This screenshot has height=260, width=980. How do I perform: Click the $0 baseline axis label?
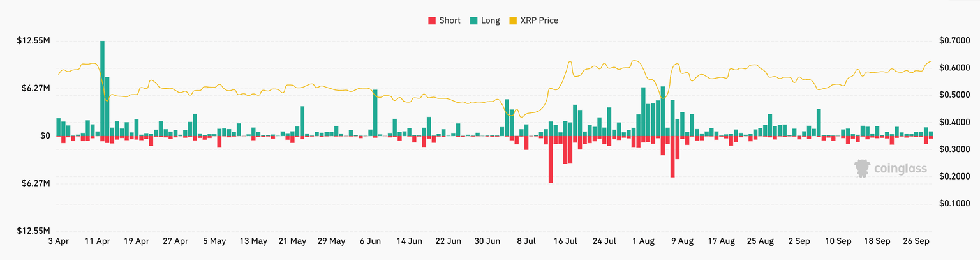[45, 136]
